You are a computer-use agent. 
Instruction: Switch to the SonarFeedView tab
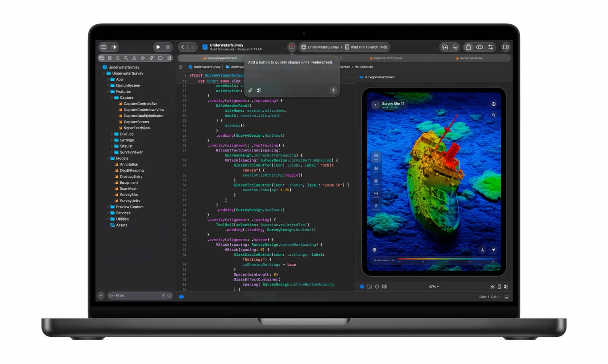click(469, 58)
